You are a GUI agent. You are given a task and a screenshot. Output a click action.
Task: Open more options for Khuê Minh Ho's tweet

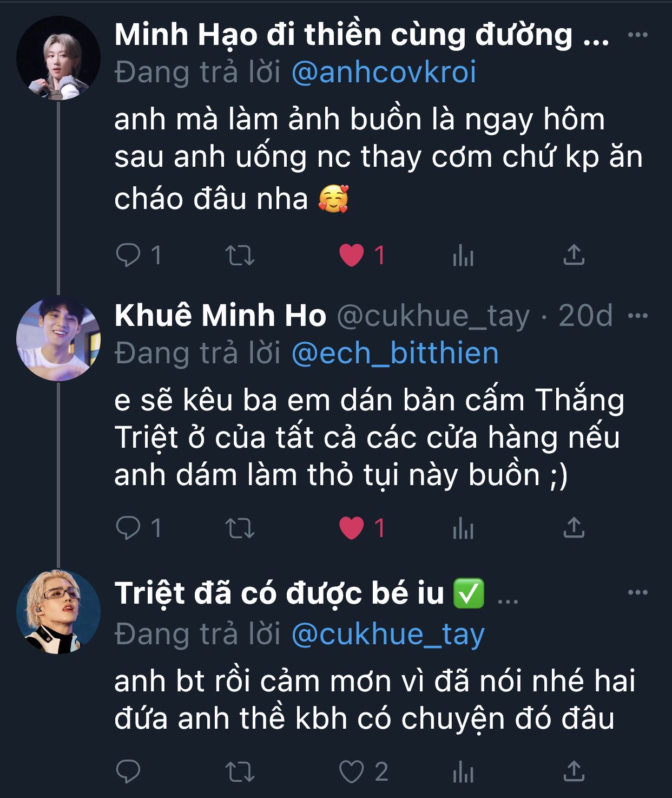point(638,316)
